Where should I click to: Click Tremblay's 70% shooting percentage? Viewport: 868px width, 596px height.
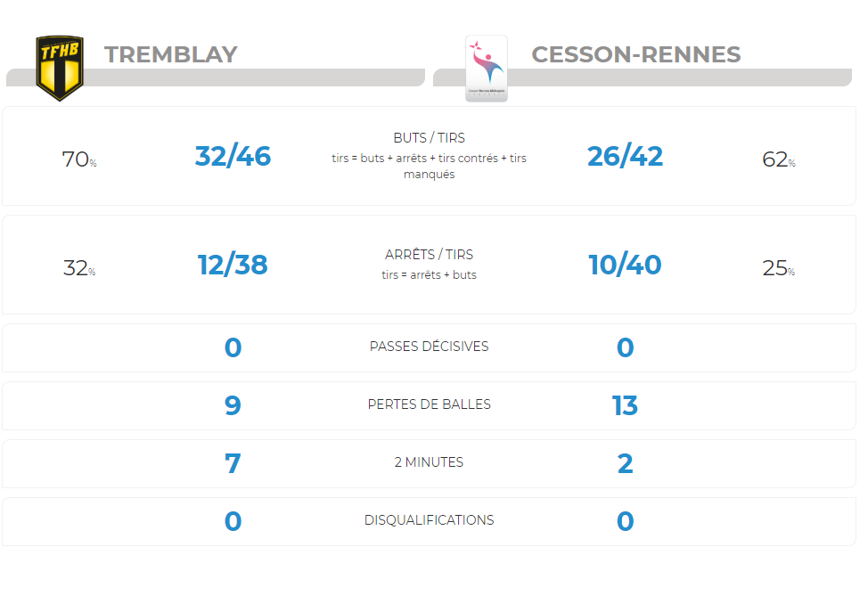point(79,159)
